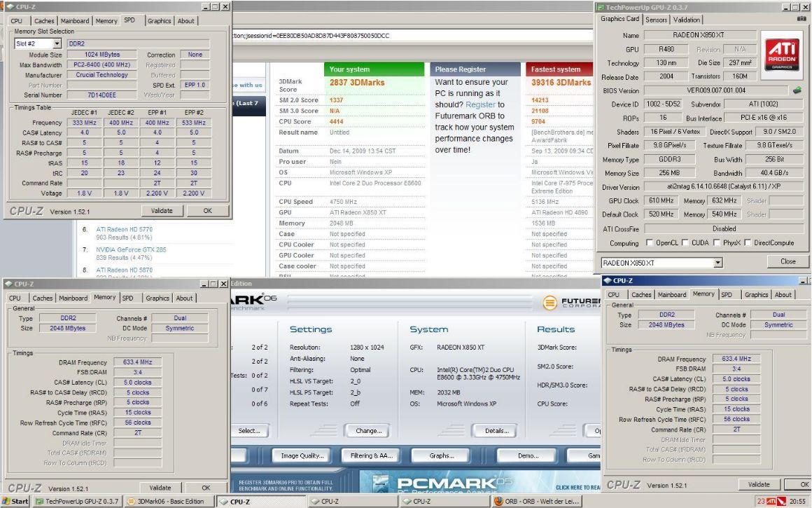Click the Change... settings button in 3DMark06

point(369,431)
